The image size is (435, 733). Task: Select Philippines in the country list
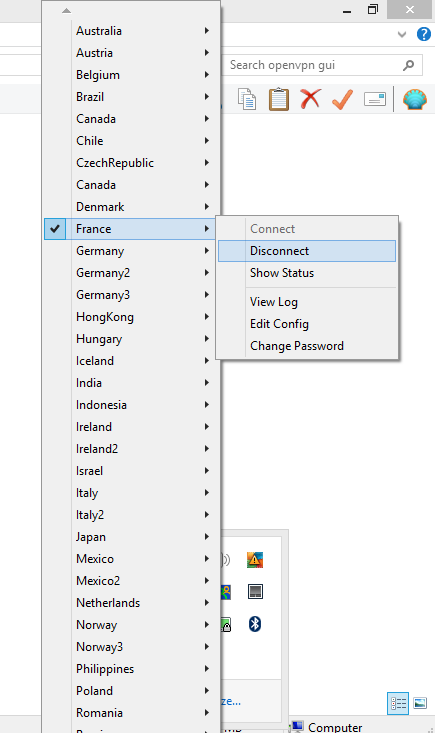point(130,668)
